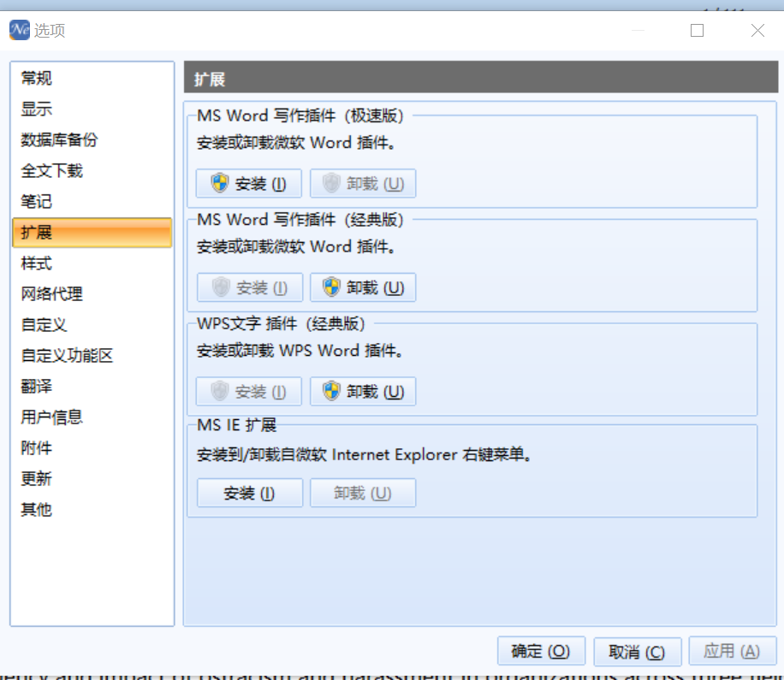The width and height of the screenshot is (784, 680).
Task: Click the MS Word 写作插件 (经典版) group title
Action: (300, 220)
